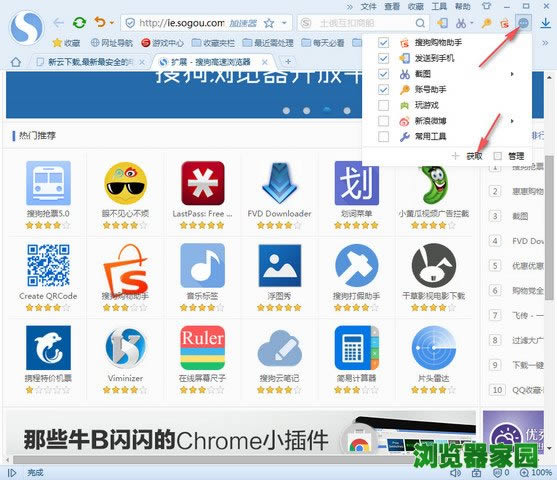
Task: Check the 玩游戏 checkbox
Action: pyautogui.click(x=383, y=105)
